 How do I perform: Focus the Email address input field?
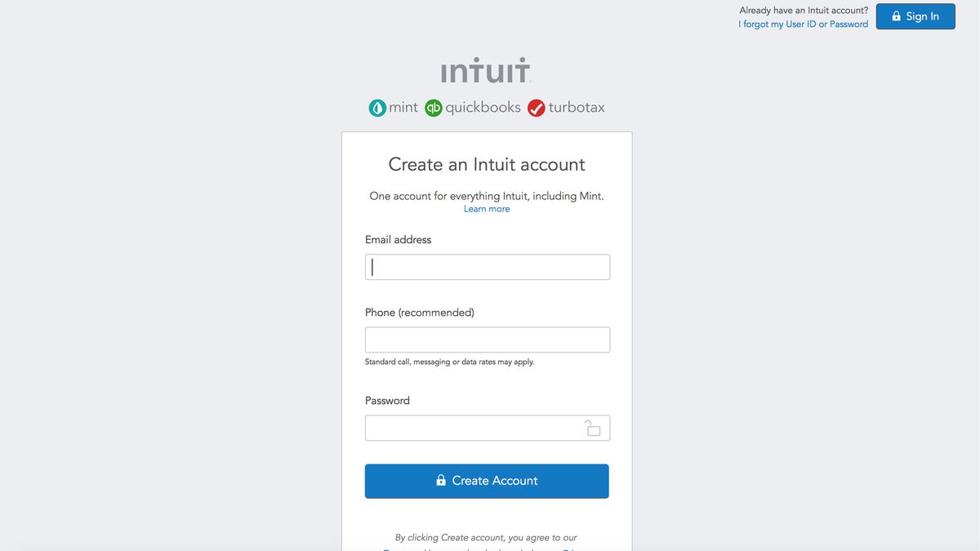pyautogui.click(x=487, y=267)
